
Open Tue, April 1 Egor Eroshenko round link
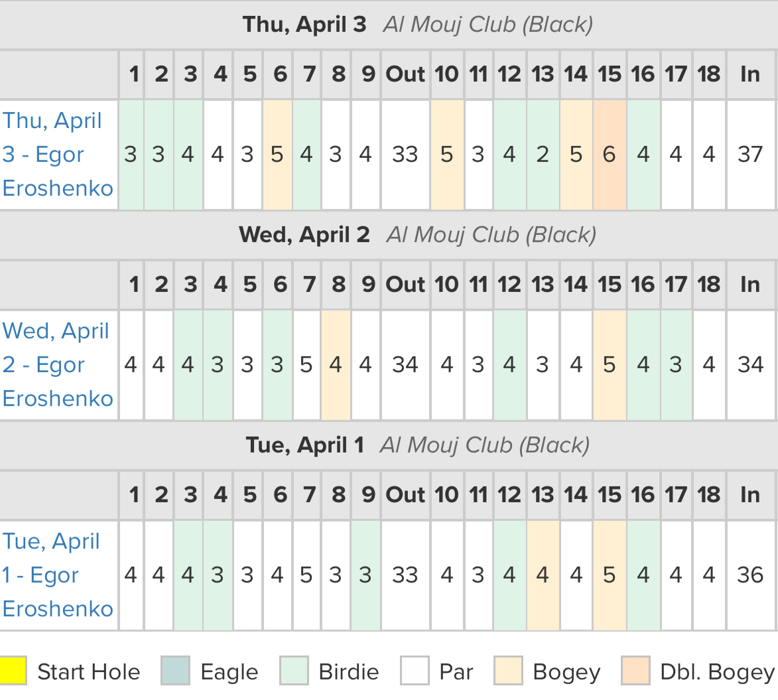pyautogui.click(x=58, y=575)
